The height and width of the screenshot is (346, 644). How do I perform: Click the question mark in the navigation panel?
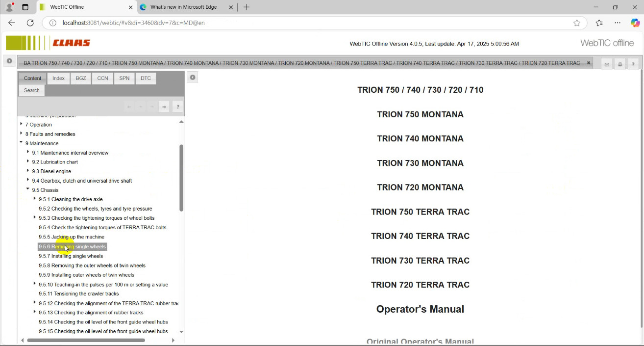[x=178, y=106]
